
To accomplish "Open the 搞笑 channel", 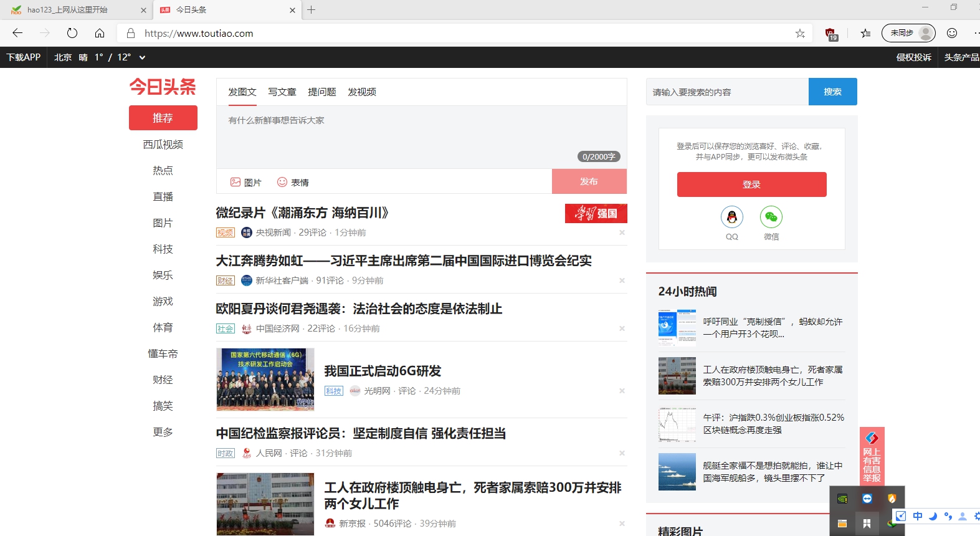I will coord(163,406).
